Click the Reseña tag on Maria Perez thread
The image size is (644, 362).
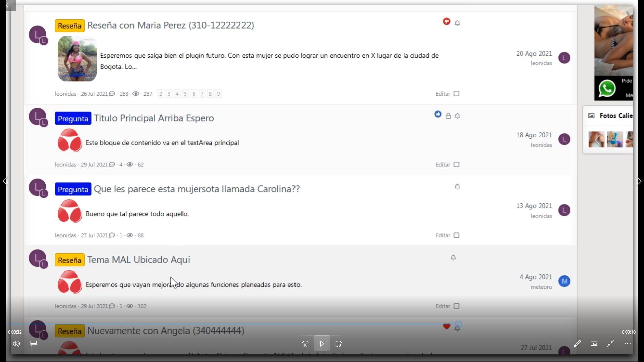70,26
